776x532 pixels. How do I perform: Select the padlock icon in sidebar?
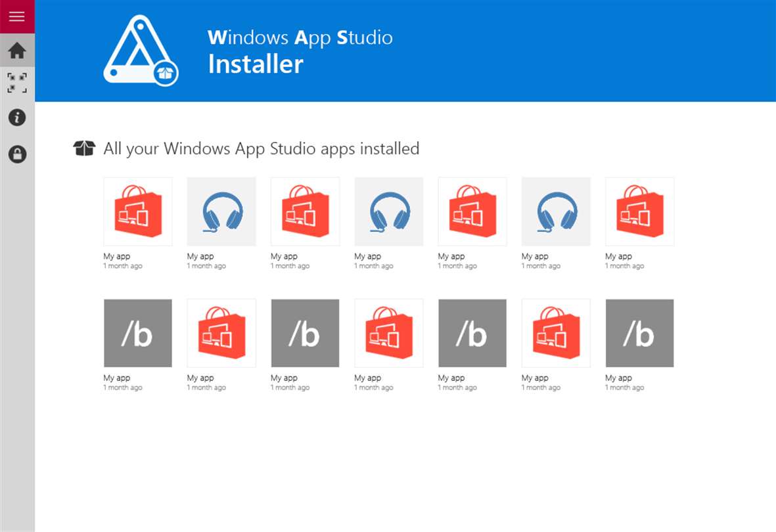tap(17, 154)
